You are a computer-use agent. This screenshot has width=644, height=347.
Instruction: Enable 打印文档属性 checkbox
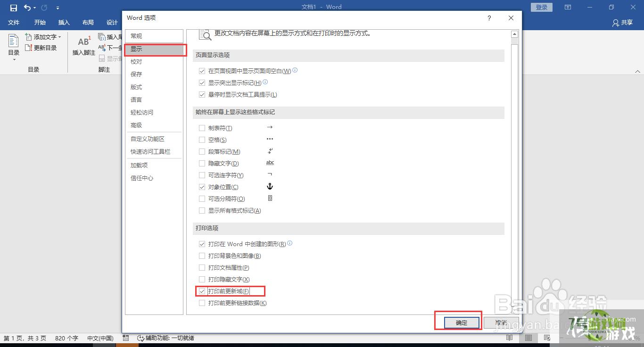point(202,268)
